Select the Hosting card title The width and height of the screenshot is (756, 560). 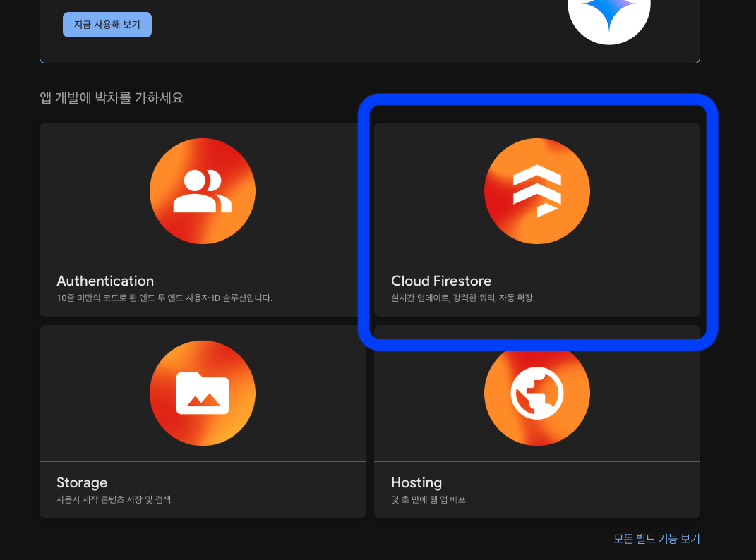pyautogui.click(x=416, y=482)
